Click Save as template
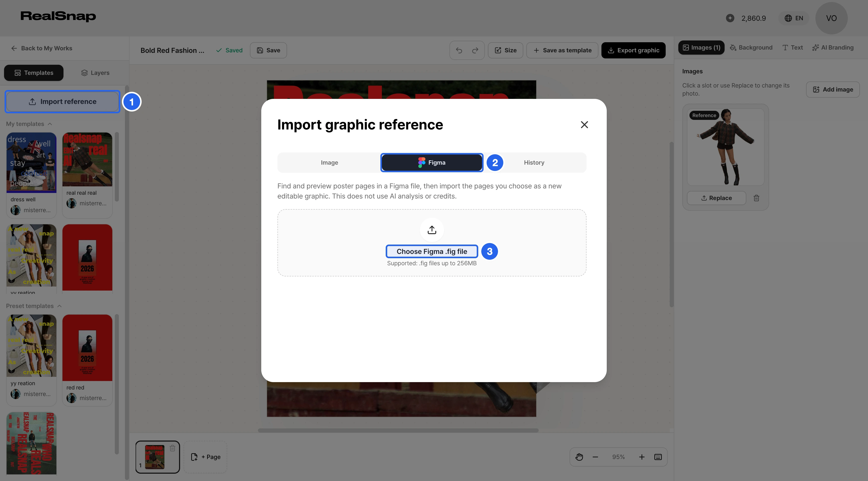This screenshot has width=868, height=481. click(562, 50)
